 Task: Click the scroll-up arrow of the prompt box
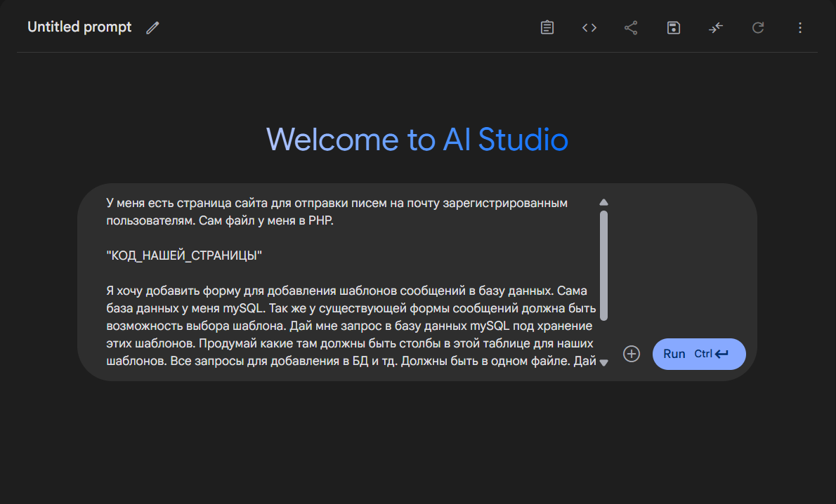coord(603,202)
